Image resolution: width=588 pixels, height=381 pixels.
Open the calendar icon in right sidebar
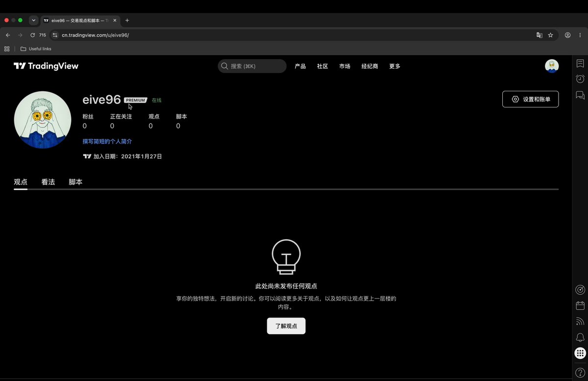point(580,305)
